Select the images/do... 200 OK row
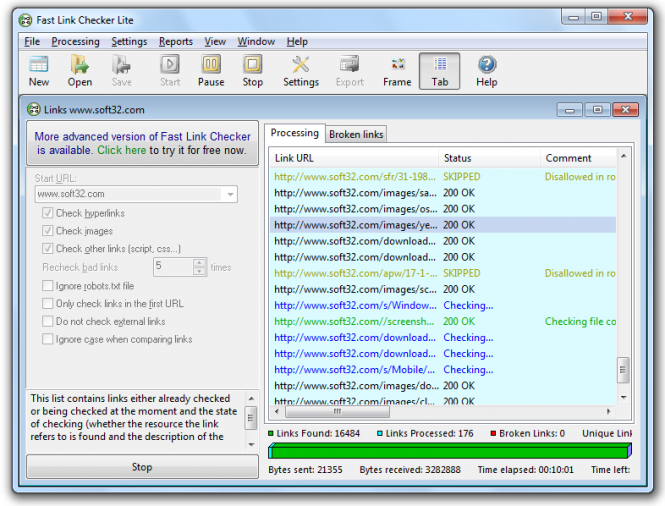 (443, 386)
